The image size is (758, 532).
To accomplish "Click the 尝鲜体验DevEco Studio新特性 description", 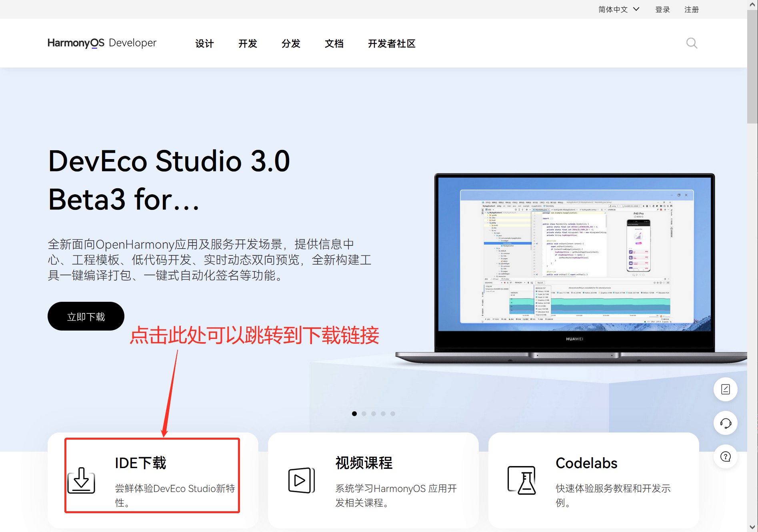I will (x=175, y=495).
